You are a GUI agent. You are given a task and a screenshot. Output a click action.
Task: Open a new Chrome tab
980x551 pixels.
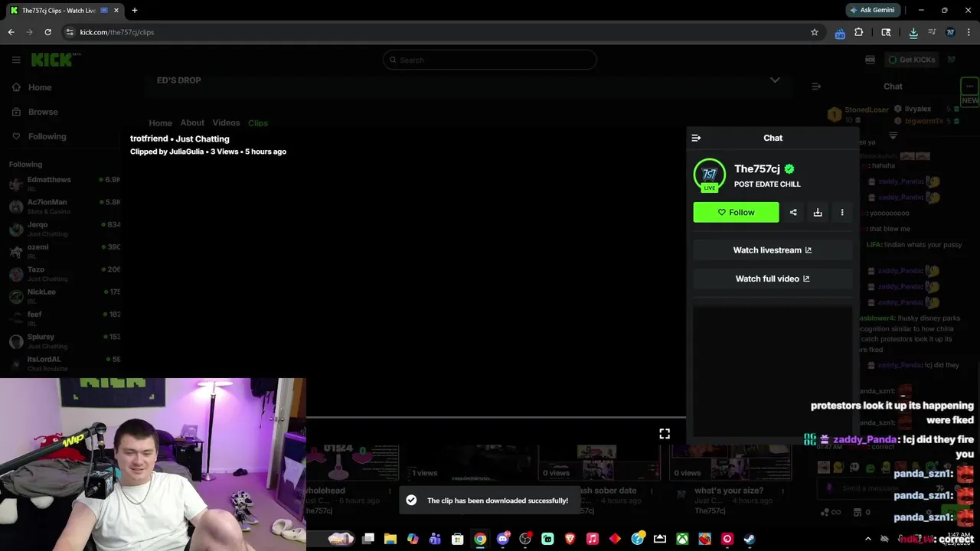135,11
